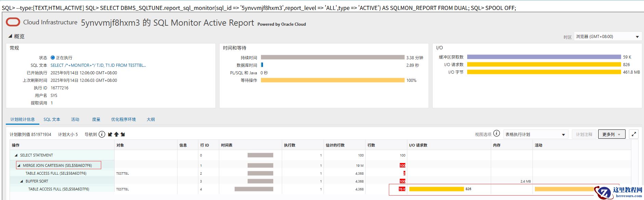Click the 行数 column header
This screenshot has width=644, height=200.
[x=386, y=145]
